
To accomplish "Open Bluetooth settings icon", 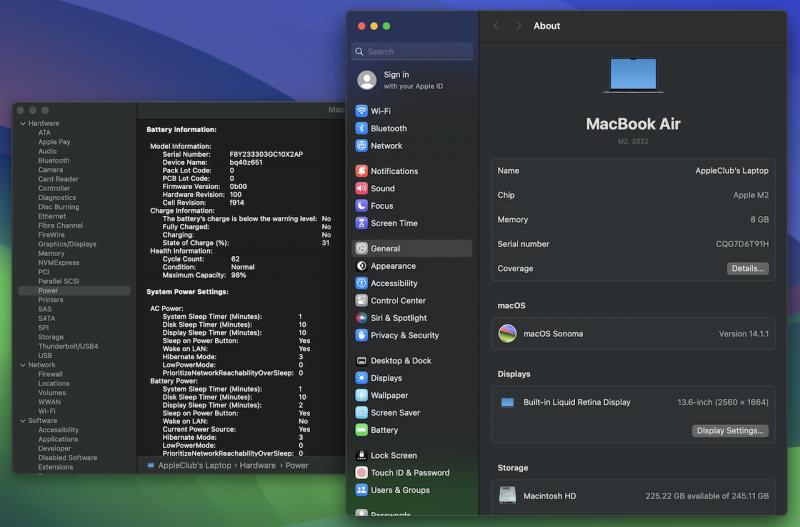I will pyautogui.click(x=361, y=128).
